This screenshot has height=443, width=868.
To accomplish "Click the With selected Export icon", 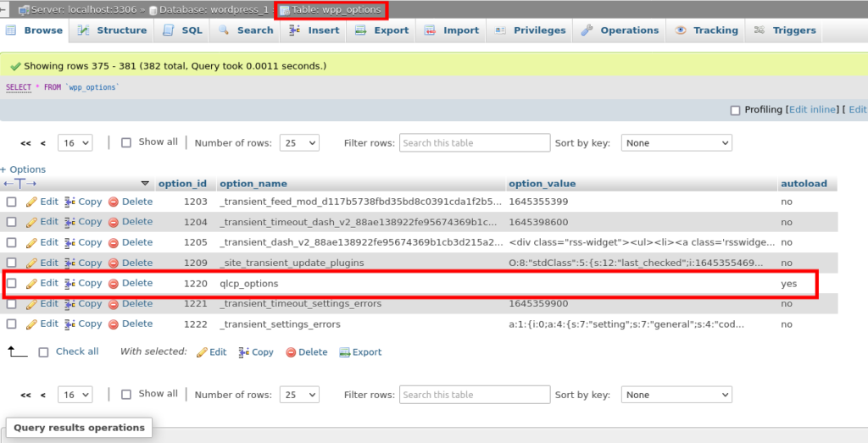I will pyautogui.click(x=344, y=352).
